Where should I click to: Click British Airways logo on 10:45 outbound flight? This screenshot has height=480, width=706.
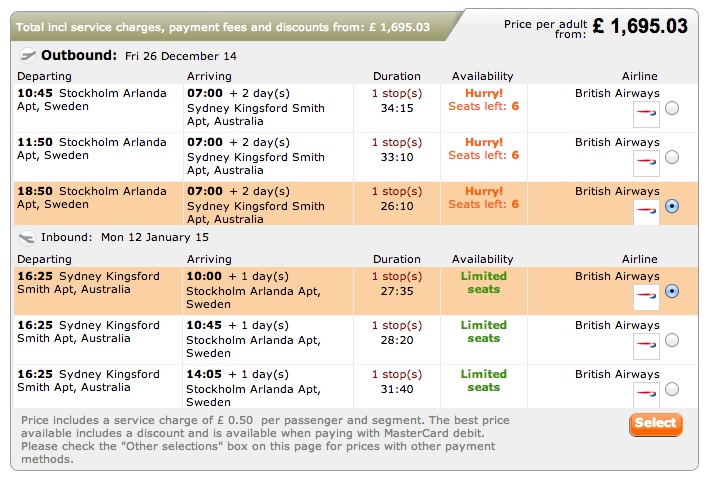[x=646, y=115]
